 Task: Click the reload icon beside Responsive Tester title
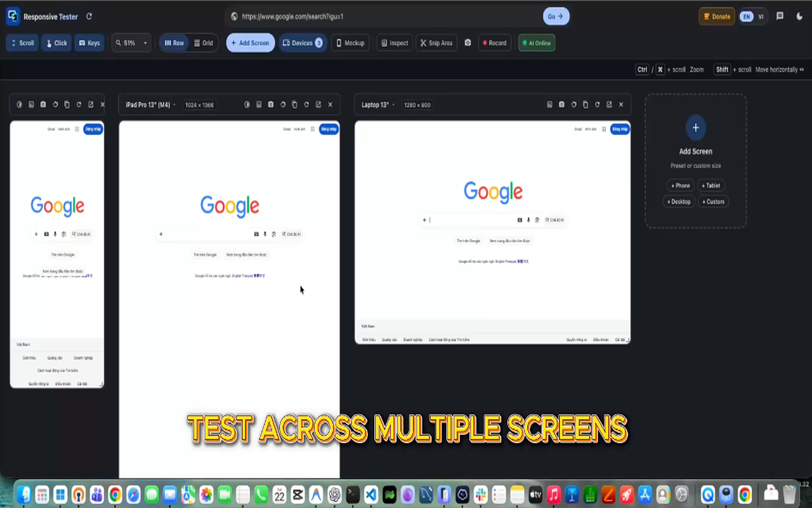tap(89, 17)
